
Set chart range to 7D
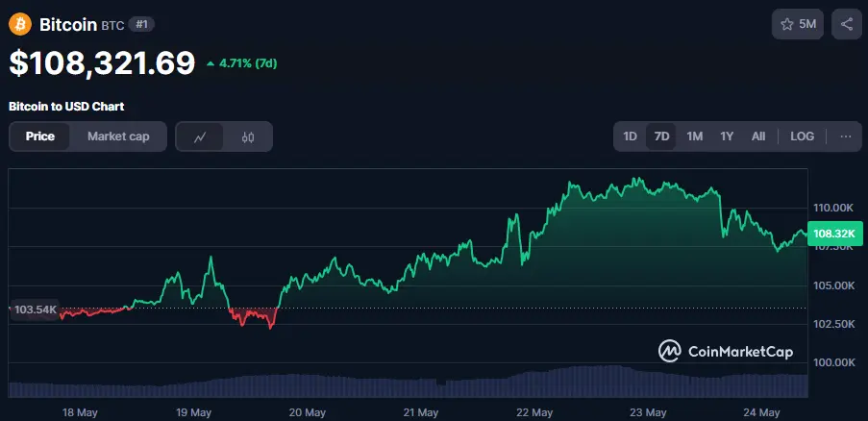pos(661,136)
